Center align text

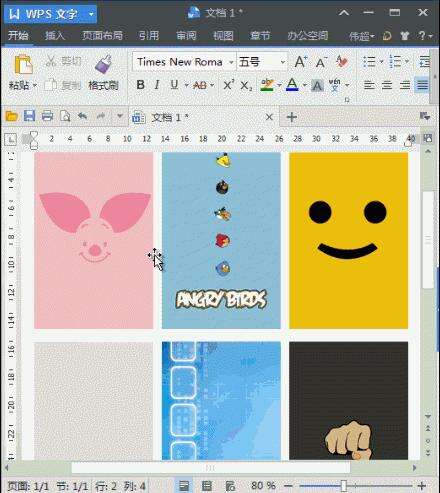pyautogui.click(x=387, y=85)
